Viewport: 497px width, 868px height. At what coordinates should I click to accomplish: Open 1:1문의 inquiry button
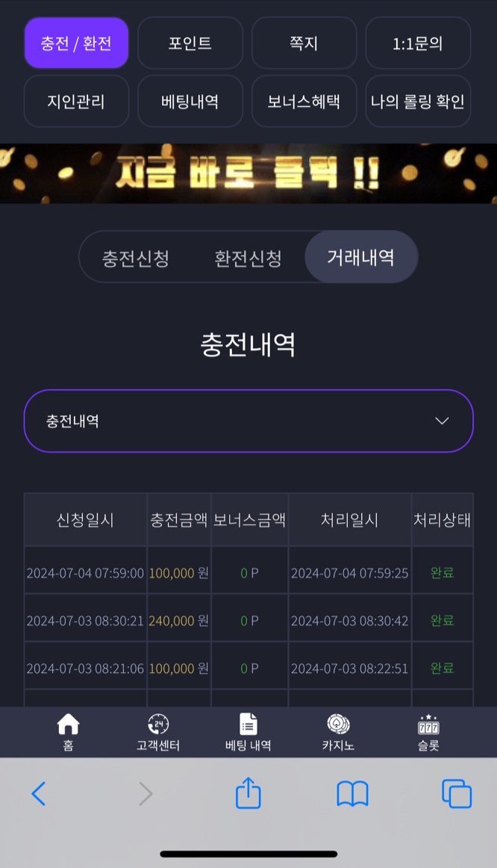pos(418,43)
